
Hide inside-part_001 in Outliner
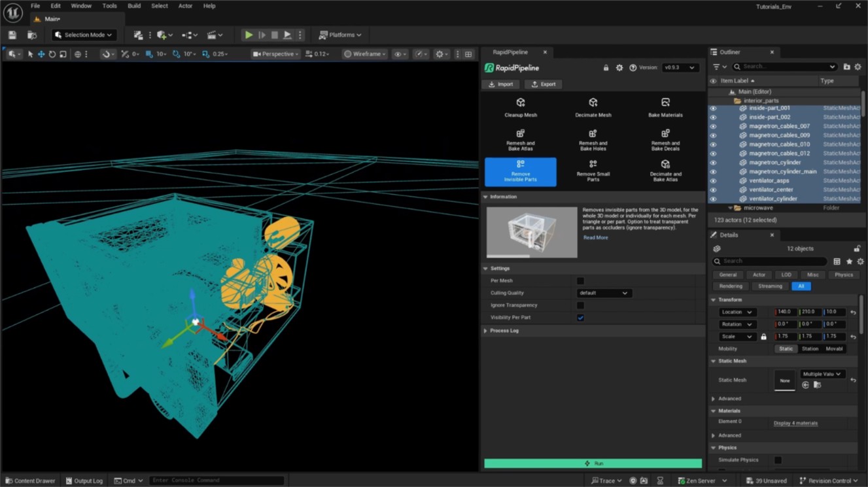tap(713, 109)
